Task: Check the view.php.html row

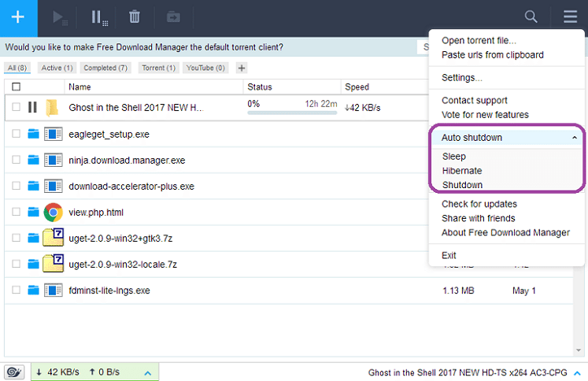Action: click(16, 213)
